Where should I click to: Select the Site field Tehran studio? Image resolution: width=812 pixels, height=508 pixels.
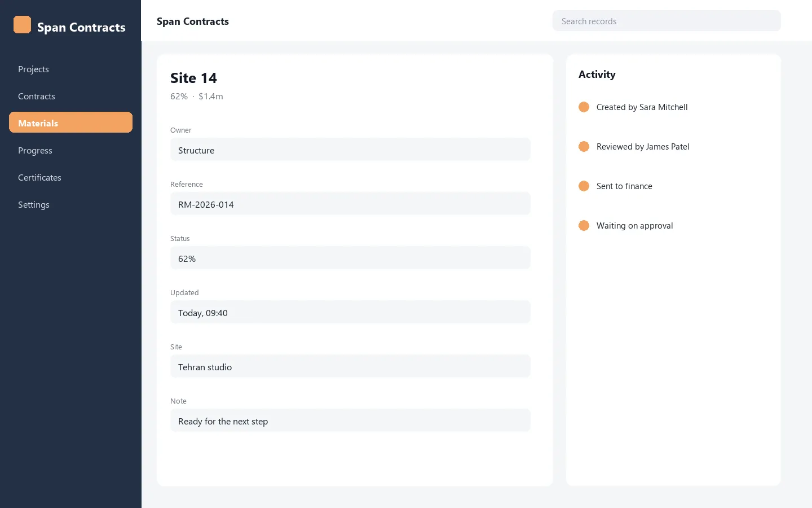pyautogui.click(x=350, y=366)
